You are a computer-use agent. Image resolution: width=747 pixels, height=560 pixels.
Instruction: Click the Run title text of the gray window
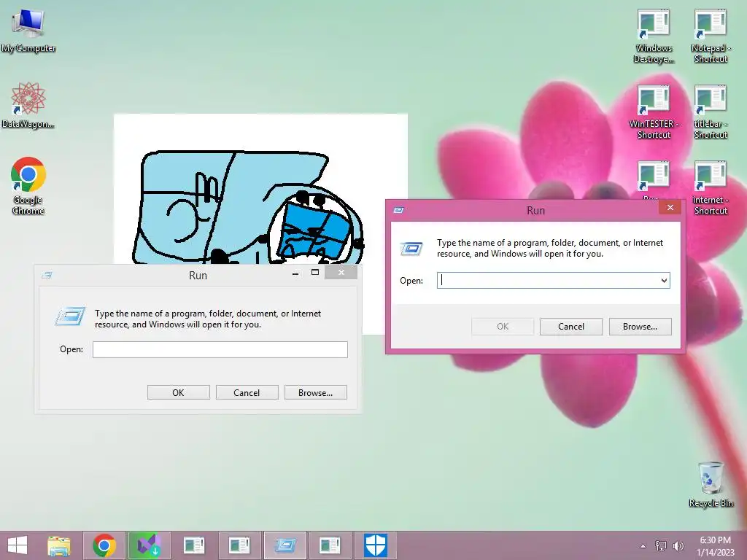198,275
